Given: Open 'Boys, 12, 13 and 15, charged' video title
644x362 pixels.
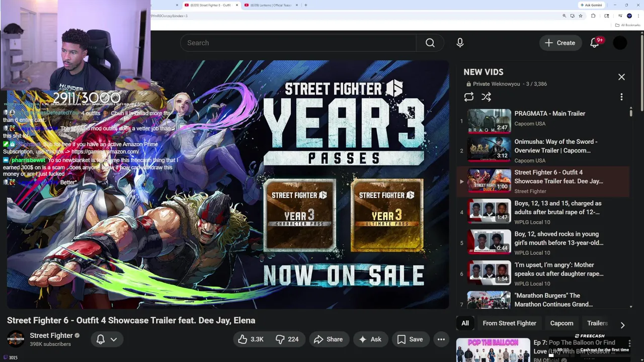Looking at the screenshot, I should tap(558, 208).
